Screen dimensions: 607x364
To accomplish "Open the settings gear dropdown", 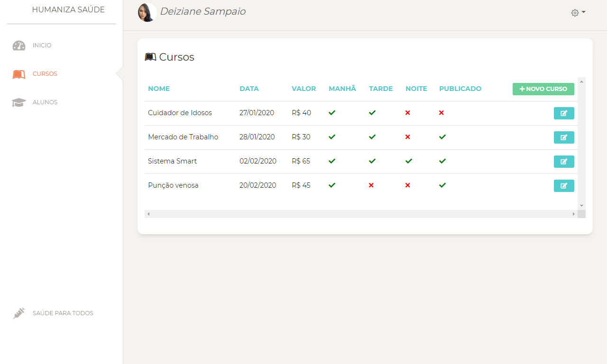I will tap(578, 13).
